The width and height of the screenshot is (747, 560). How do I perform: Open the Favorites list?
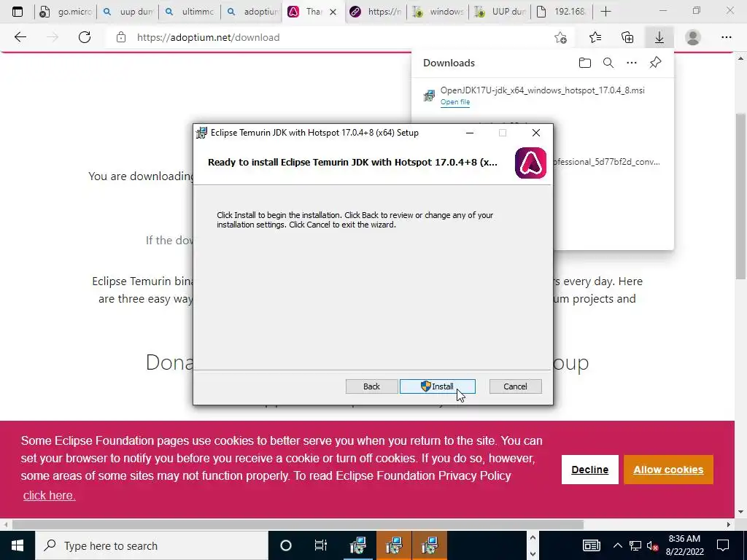pyautogui.click(x=595, y=37)
